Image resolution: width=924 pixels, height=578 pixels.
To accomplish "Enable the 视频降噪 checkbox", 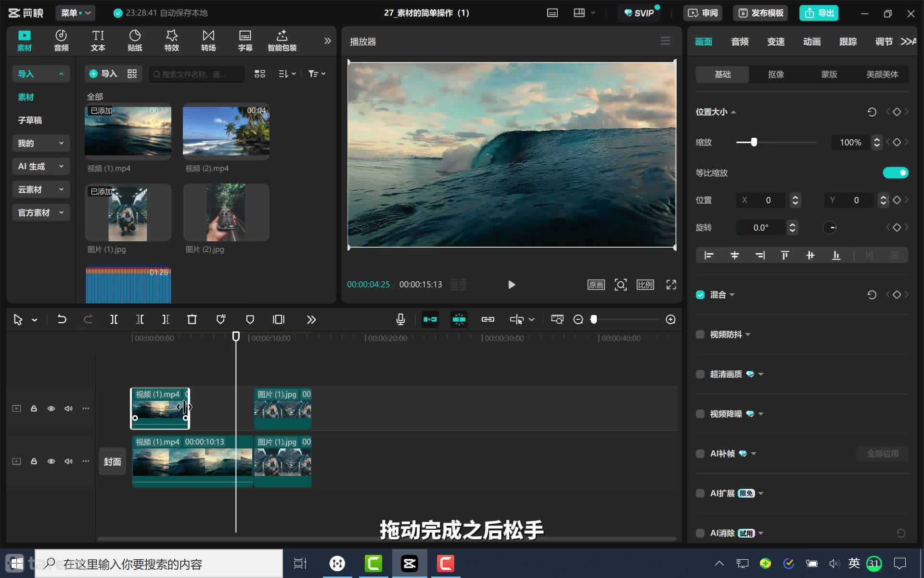I will coord(700,414).
